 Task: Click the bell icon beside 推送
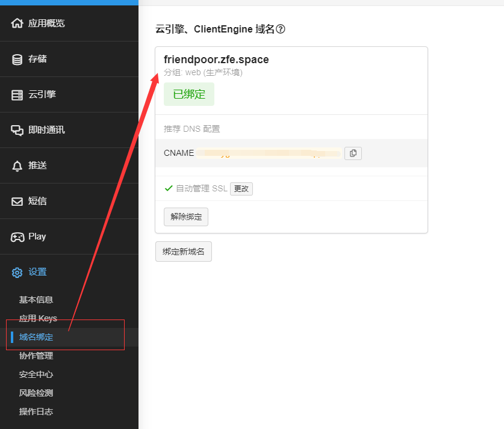coord(17,166)
